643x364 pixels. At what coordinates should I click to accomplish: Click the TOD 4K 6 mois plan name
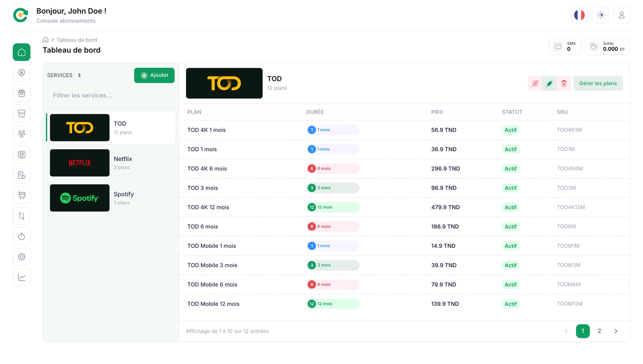click(207, 168)
